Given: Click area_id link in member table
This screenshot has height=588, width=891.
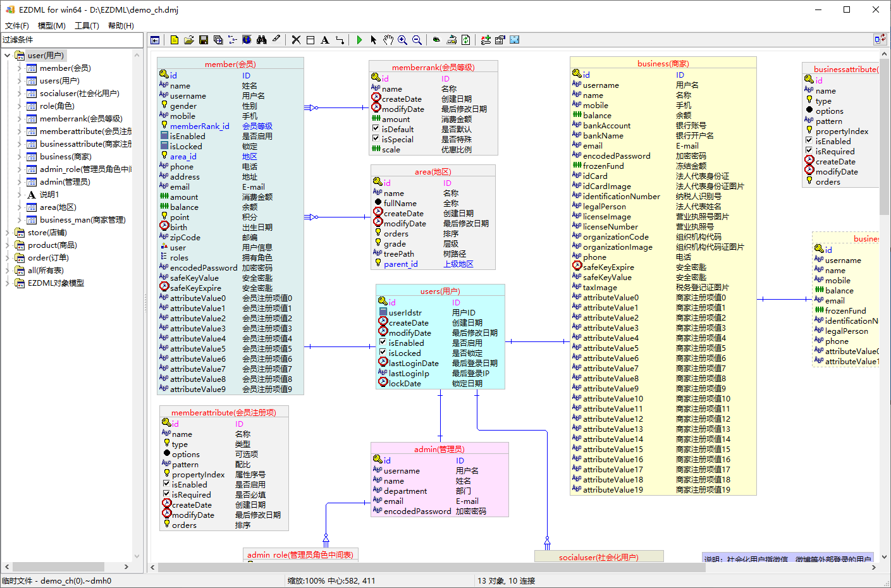Looking at the screenshot, I should [183, 157].
